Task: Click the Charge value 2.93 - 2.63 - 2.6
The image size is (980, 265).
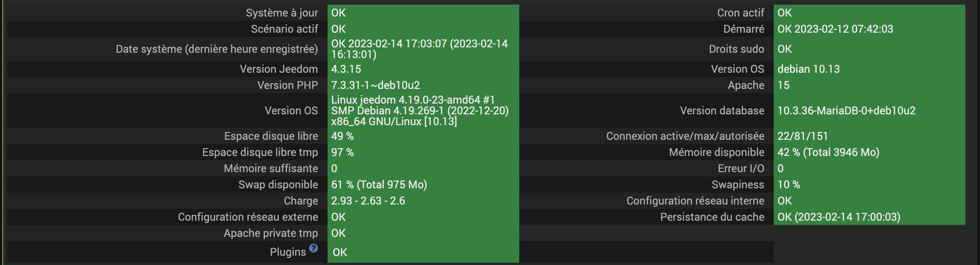Action: point(368,201)
